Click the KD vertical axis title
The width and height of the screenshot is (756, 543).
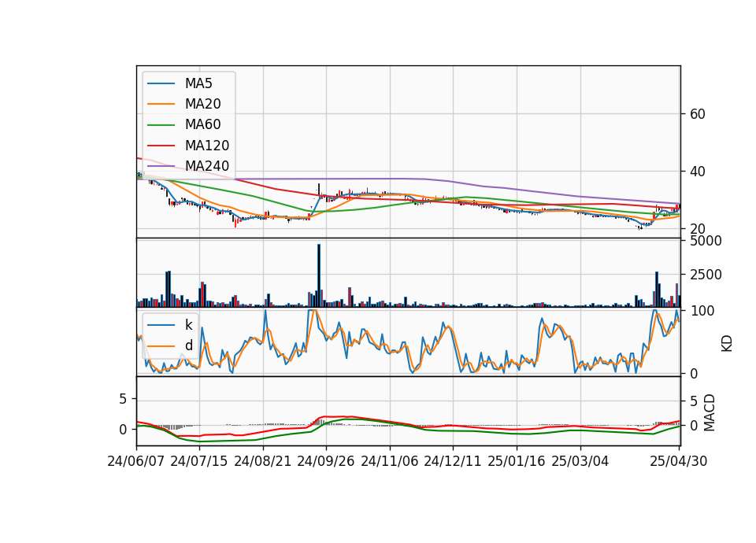(727, 344)
